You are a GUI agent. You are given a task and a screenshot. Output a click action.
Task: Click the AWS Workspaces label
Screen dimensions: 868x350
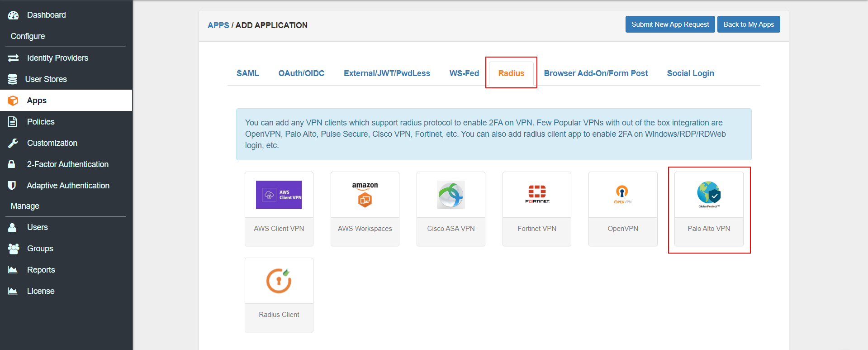[365, 229]
